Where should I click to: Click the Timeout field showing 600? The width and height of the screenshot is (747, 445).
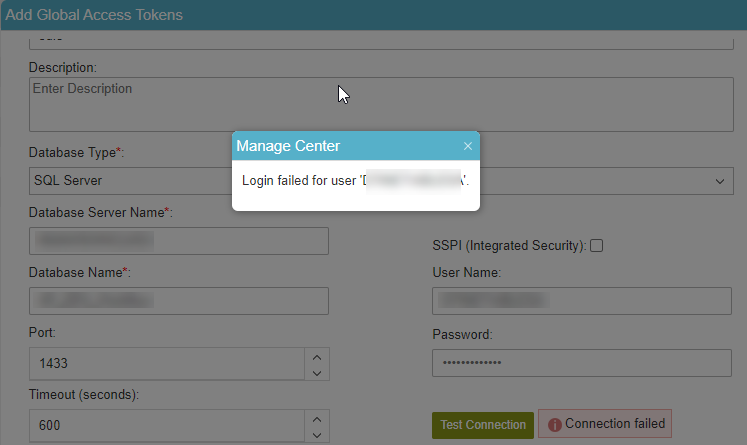pyautogui.click(x=165, y=425)
